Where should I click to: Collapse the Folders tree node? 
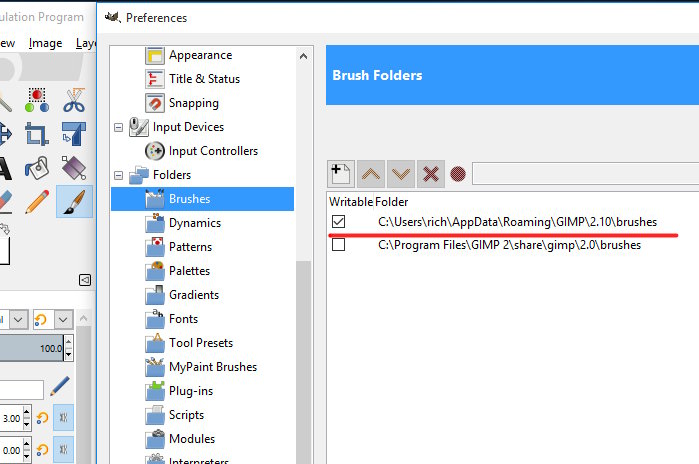click(119, 175)
